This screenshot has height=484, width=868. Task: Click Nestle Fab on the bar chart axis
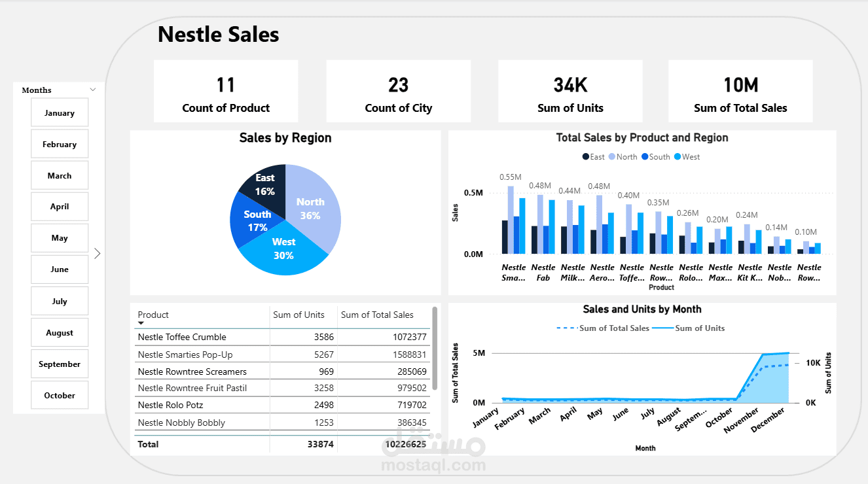click(543, 272)
